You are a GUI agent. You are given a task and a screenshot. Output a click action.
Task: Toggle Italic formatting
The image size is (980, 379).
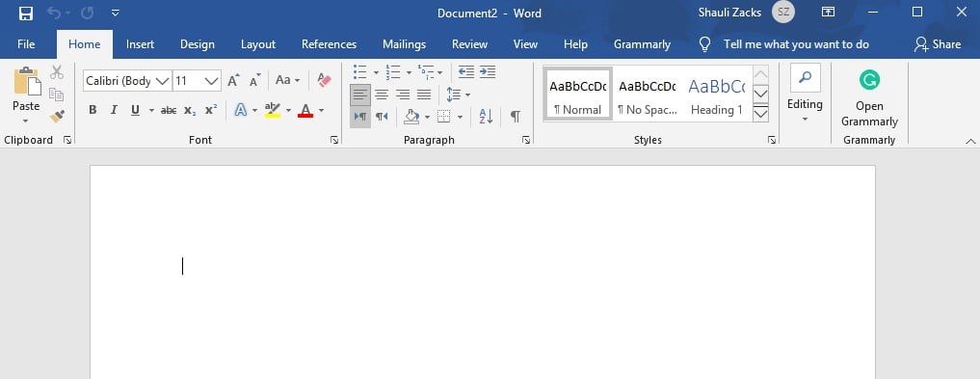click(114, 110)
